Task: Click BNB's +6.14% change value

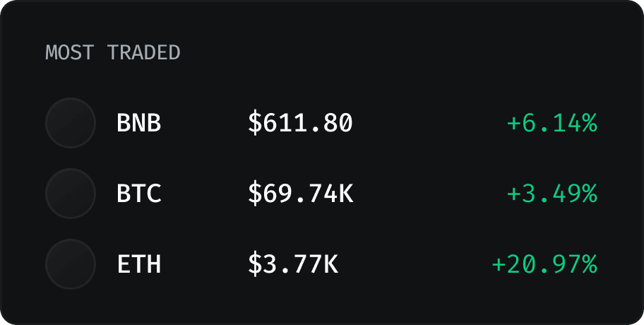Action: (552, 124)
